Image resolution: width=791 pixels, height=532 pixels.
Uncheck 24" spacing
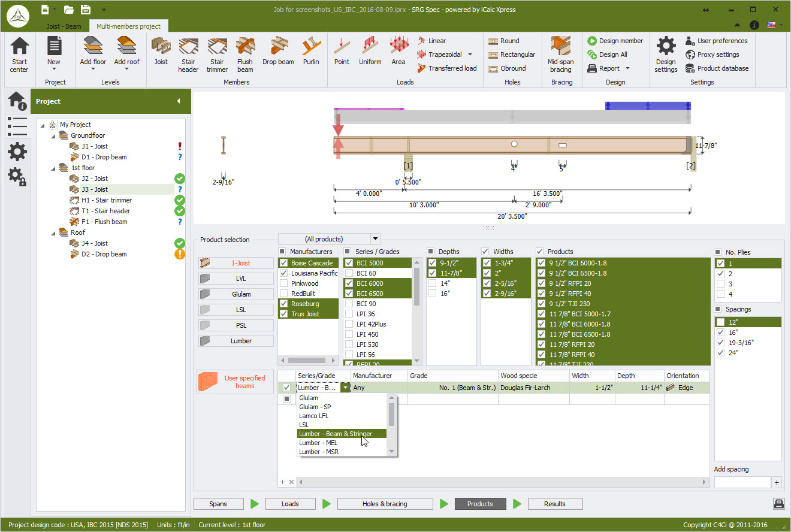[x=720, y=353]
